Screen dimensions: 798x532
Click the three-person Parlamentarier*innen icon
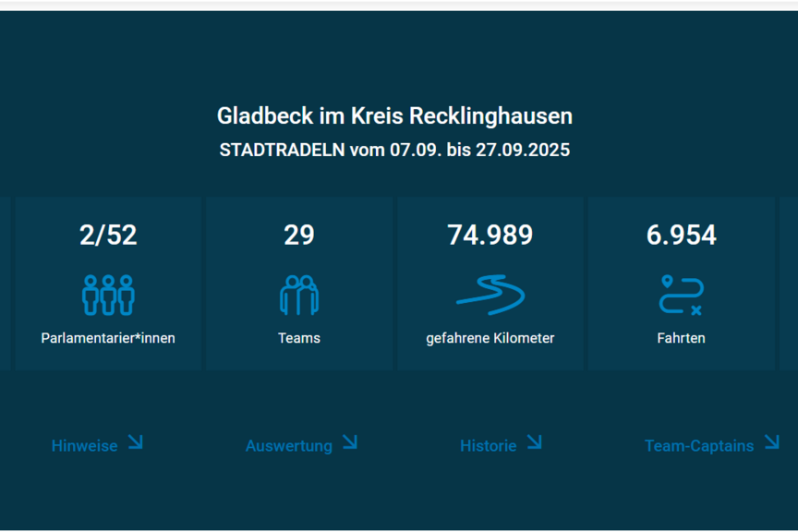[x=108, y=295]
